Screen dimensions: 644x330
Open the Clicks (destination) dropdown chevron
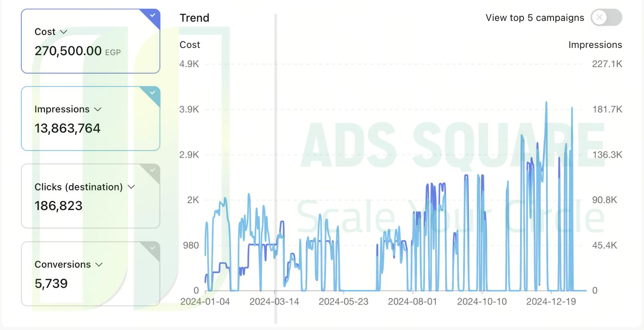[131, 187]
